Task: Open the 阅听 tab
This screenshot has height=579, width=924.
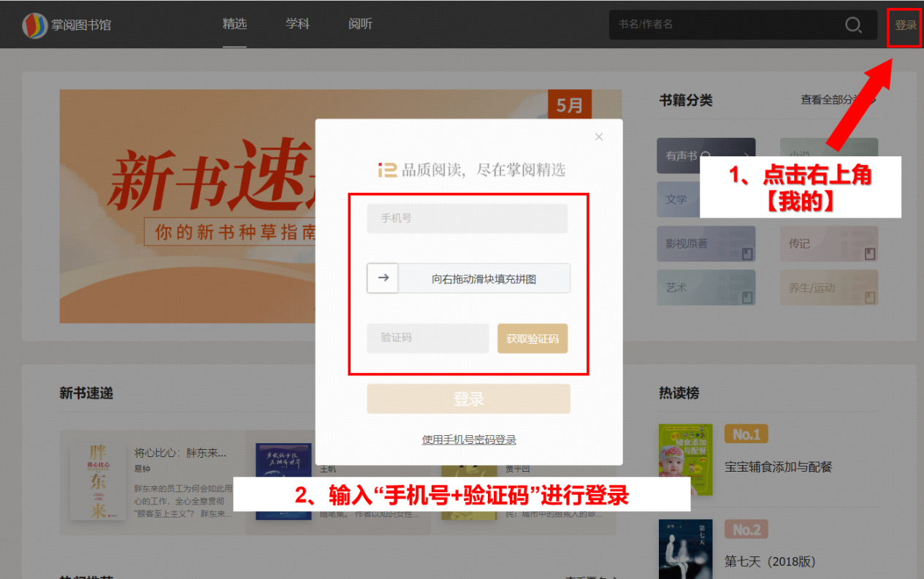Action: coord(360,24)
